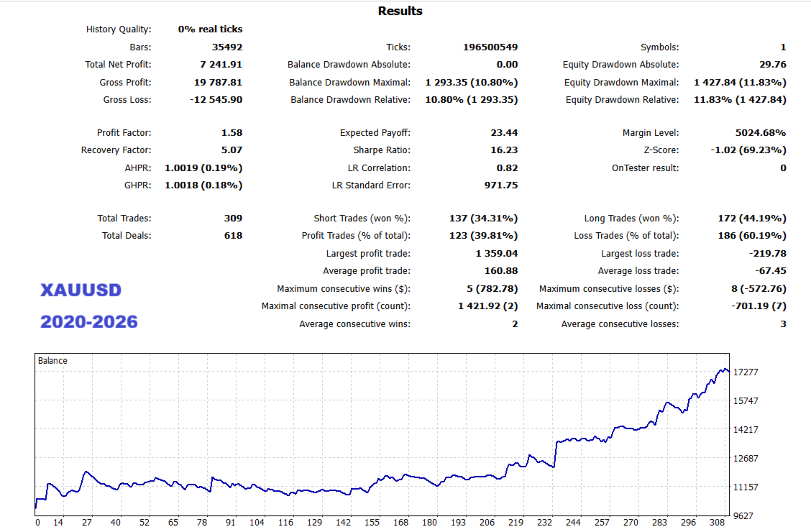The height and width of the screenshot is (532, 811).
Task: Click balance axis value 12687
Action: (746, 459)
